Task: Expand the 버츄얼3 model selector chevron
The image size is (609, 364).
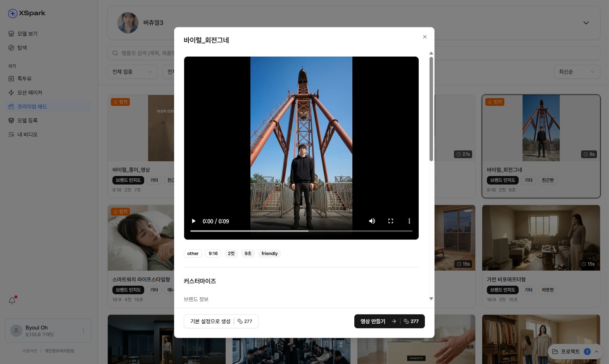Action: click(586, 23)
